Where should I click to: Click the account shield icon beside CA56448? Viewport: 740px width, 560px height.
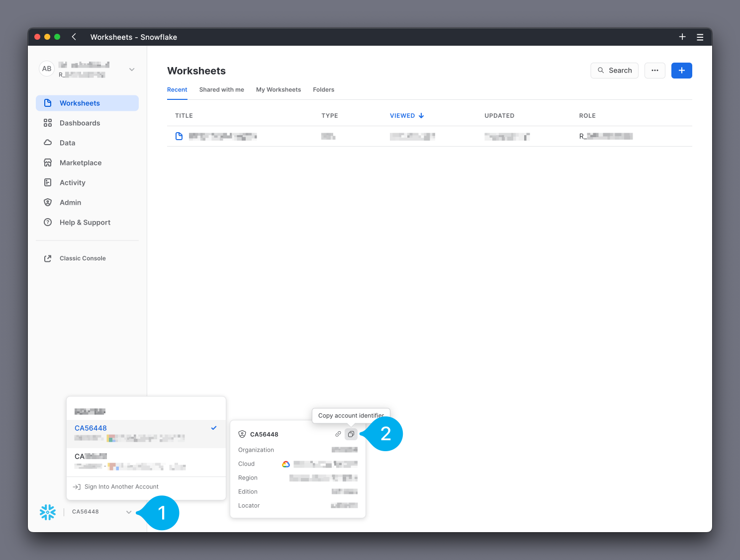pyautogui.click(x=242, y=434)
